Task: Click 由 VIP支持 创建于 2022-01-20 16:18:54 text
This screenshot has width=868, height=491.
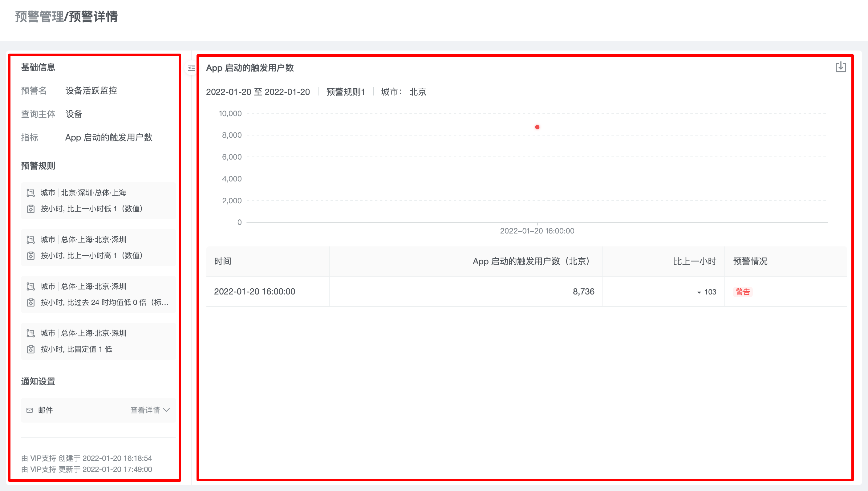Action: point(87,458)
